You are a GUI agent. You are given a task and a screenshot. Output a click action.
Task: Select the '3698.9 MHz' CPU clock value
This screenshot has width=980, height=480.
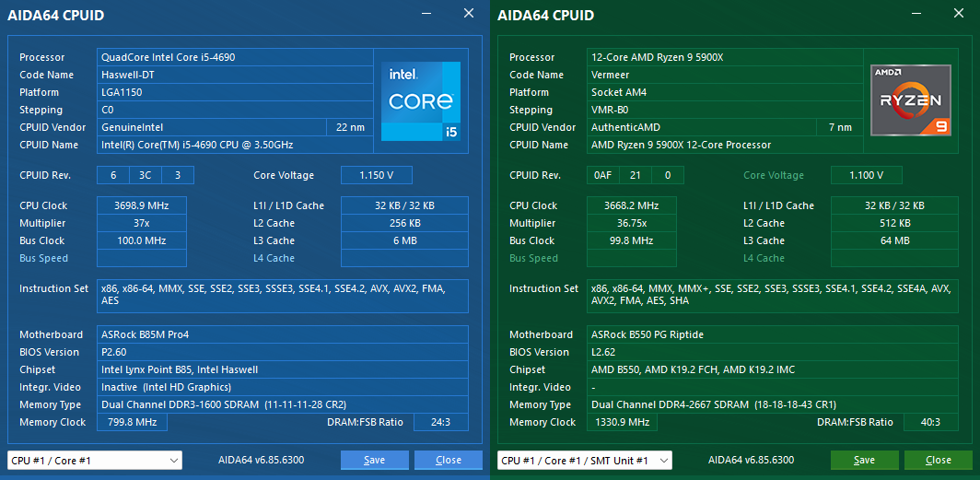point(142,205)
